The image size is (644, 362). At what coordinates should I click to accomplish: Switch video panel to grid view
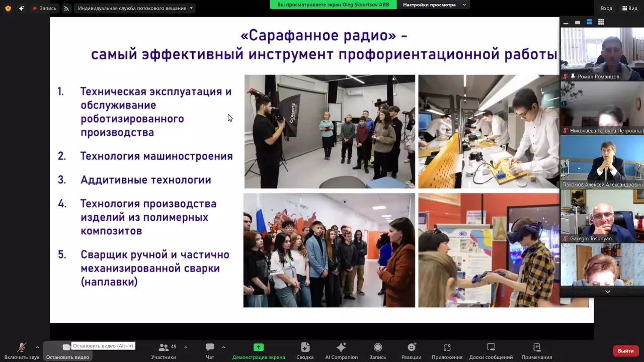point(601,22)
